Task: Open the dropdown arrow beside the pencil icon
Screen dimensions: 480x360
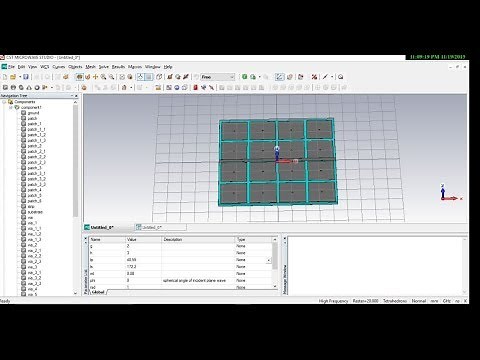Action: coord(332,77)
